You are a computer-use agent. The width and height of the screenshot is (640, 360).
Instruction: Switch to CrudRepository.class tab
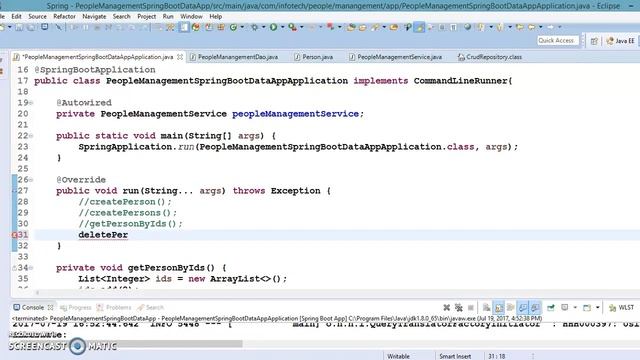click(x=490, y=57)
